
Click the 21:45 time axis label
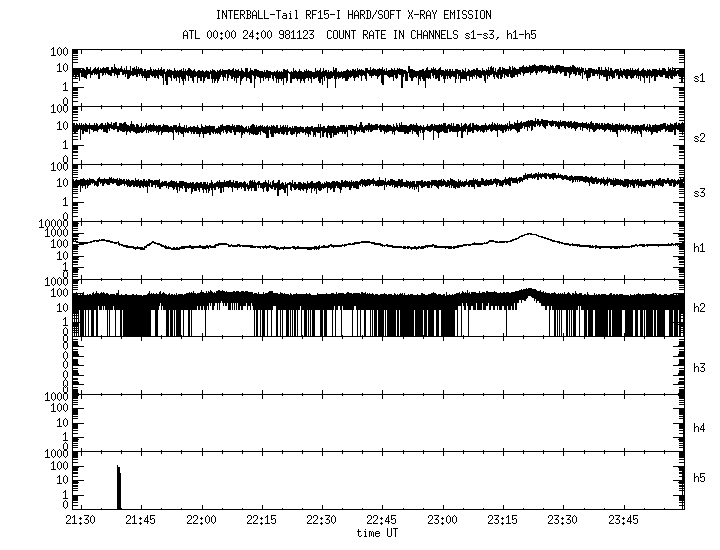coord(141,521)
